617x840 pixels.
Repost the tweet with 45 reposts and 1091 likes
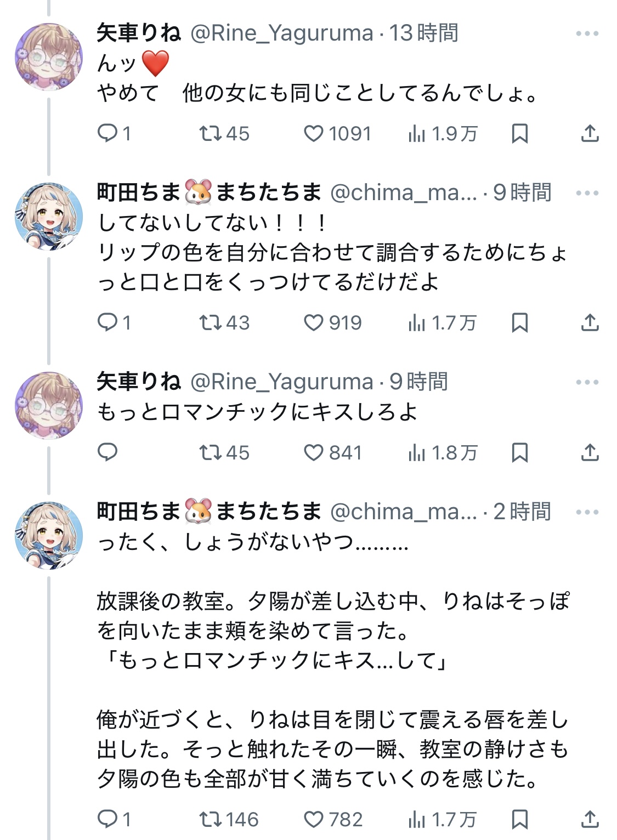(x=210, y=133)
